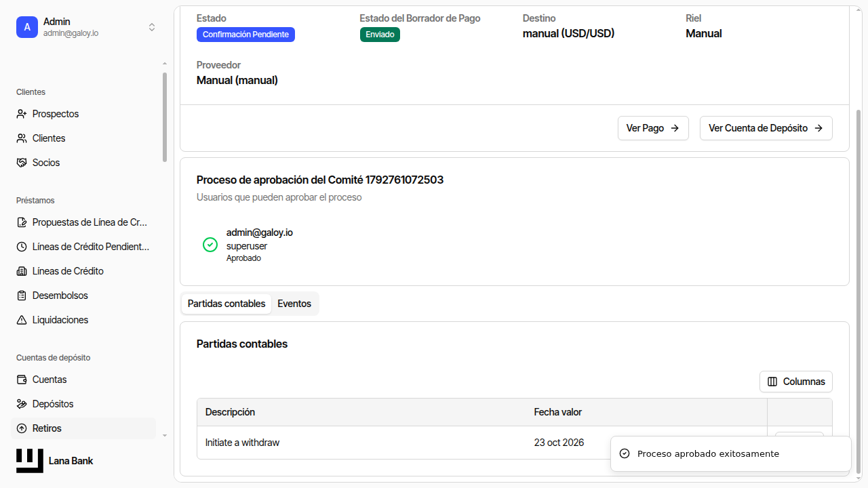Select the Socios handshake icon

click(x=22, y=163)
